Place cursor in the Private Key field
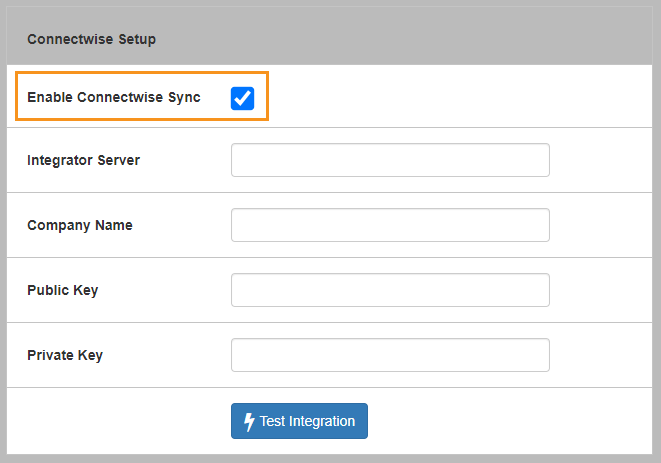Image resolution: width=661 pixels, height=463 pixels. click(x=390, y=355)
